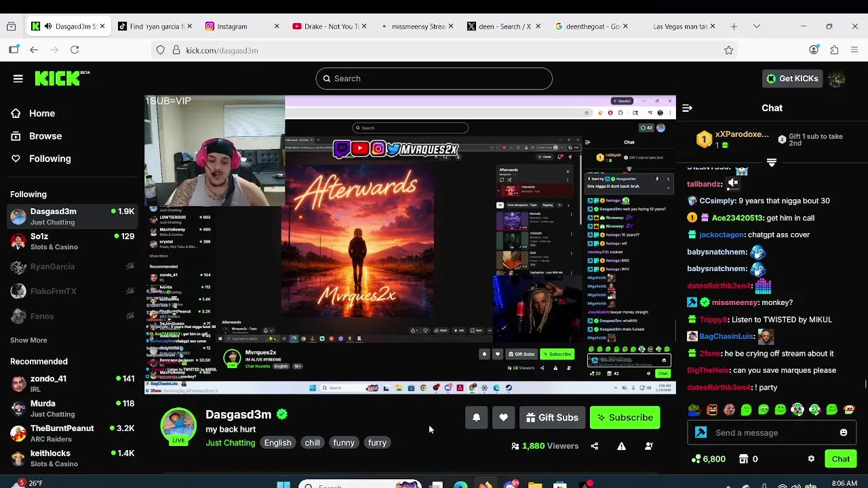Click the moderators user icon
Image resolution: width=868 pixels, height=488 pixels.
coord(649,446)
